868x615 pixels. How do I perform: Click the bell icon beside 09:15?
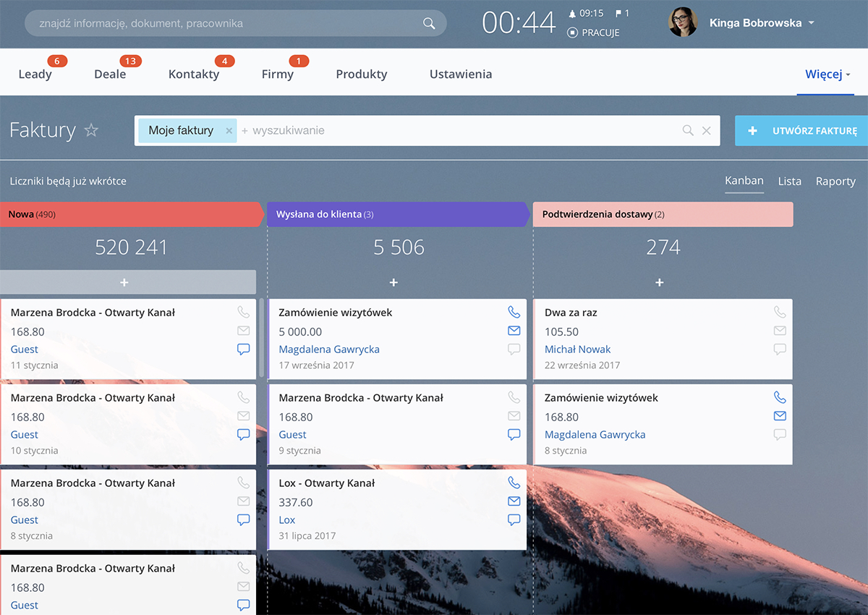572,14
